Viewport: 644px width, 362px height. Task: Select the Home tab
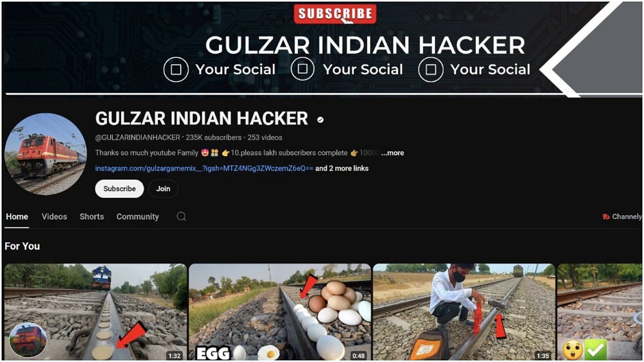(x=17, y=217)
